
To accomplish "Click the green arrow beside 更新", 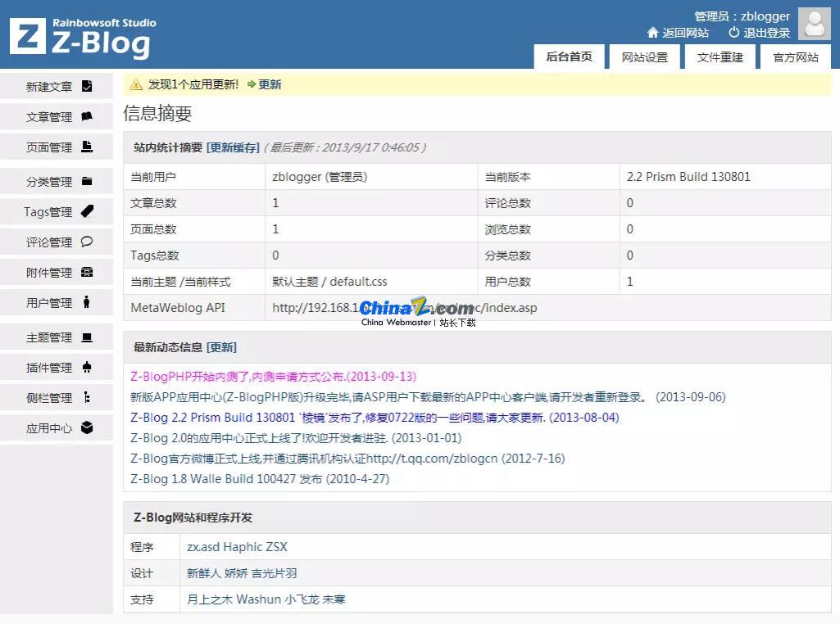I will tap(252, 84).
